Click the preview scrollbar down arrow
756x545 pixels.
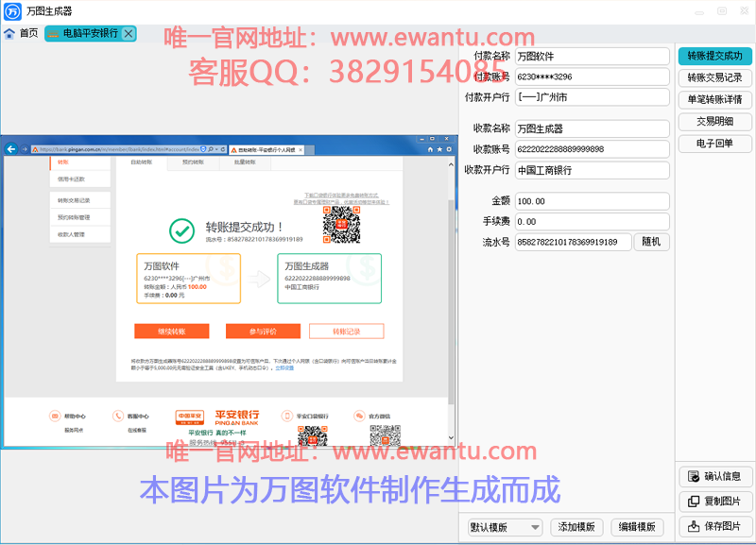pos(451,438)
